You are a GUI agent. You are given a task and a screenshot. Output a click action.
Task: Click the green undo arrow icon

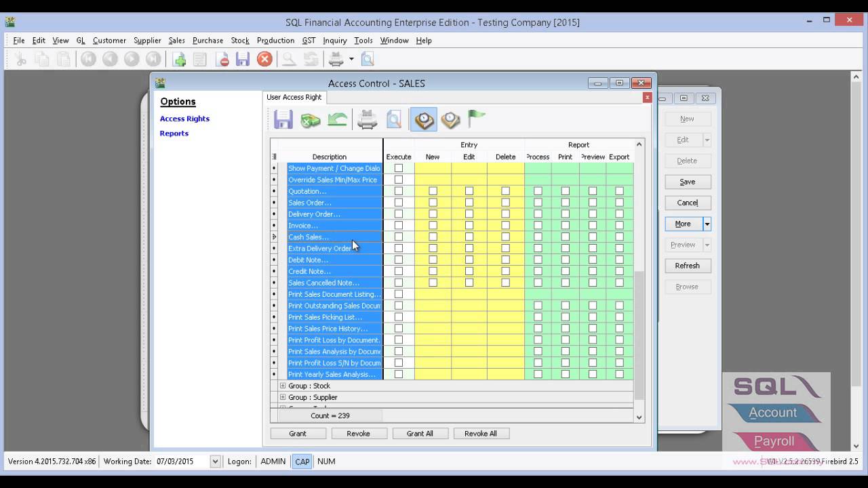(x=337, y=120)
